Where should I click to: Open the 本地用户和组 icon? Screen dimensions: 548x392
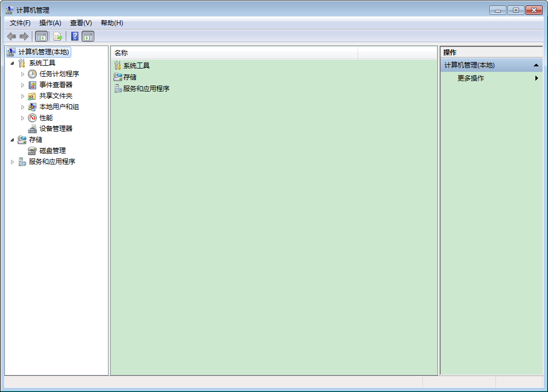pos(32,106)
